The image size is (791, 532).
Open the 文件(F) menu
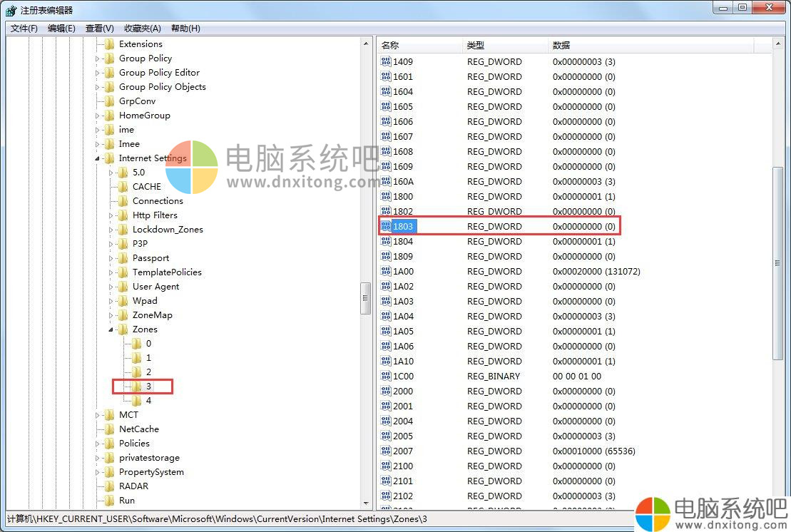24,29
